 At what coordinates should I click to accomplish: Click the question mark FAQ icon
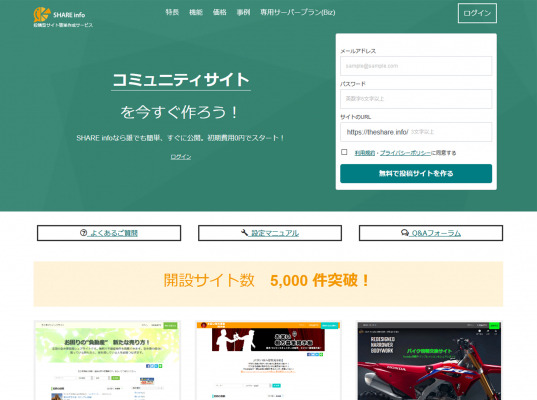[83, 233]
